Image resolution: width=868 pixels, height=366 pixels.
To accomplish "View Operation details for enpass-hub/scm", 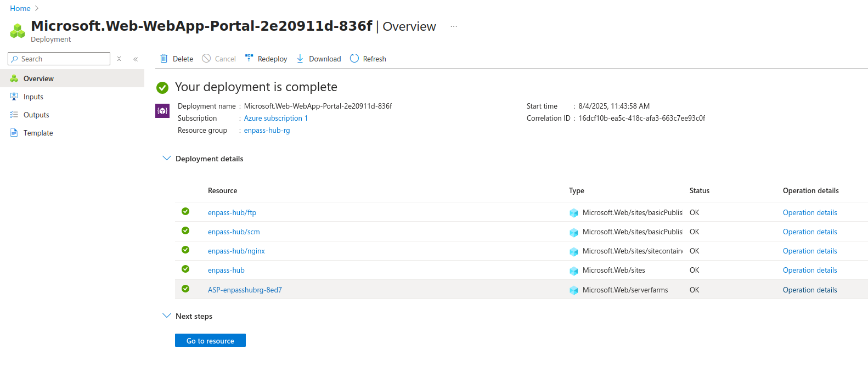I will tap(810, 232).
